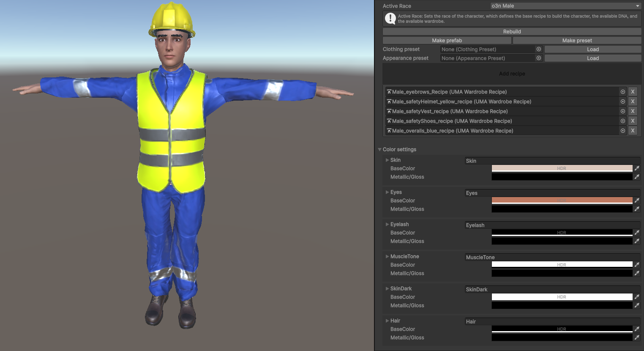Open the Hair Metallic/Gloss color swatch
The height and width of the screenshot is (351, 644).
562,337
